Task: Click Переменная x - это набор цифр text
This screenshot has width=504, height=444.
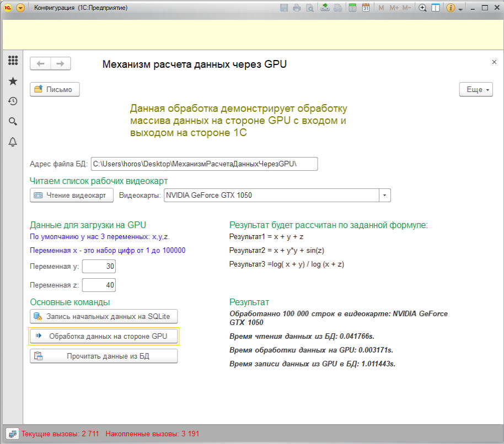Action: pos(108,251)
